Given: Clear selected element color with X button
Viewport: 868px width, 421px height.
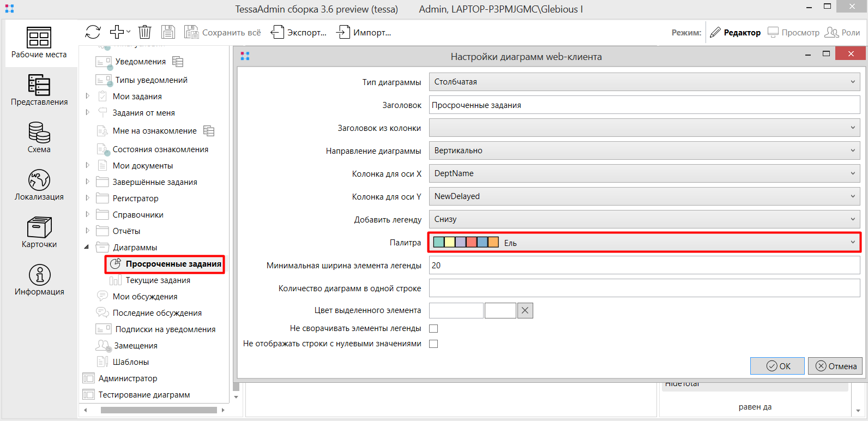Looking at the screenshot, I should tap(525, 310).
